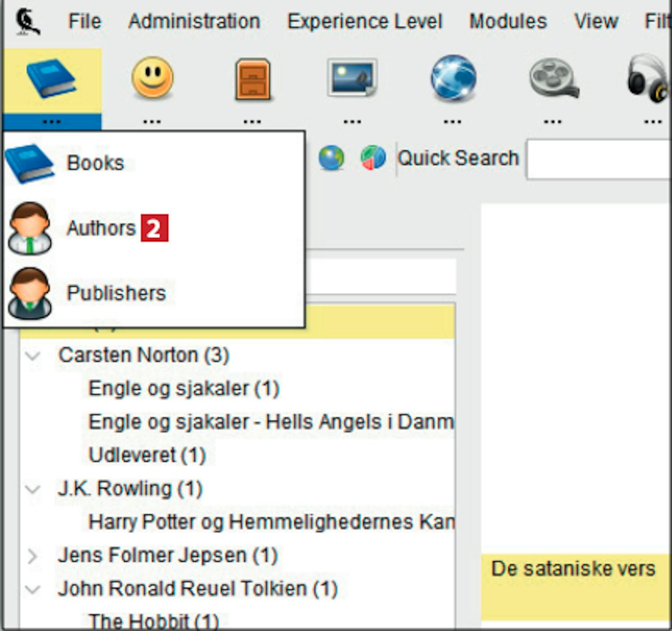Open the smiley face contacts module
Image resolution: width=672 pixels, height=631 pixels.
[152, 77]
